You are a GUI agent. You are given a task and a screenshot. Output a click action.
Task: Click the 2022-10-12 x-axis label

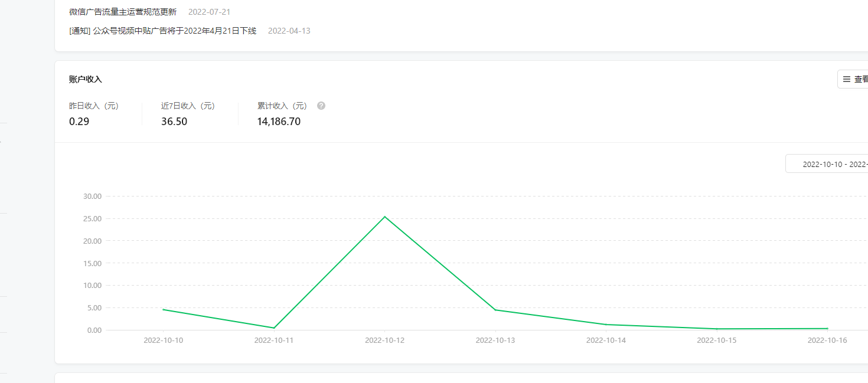point(385,341)
